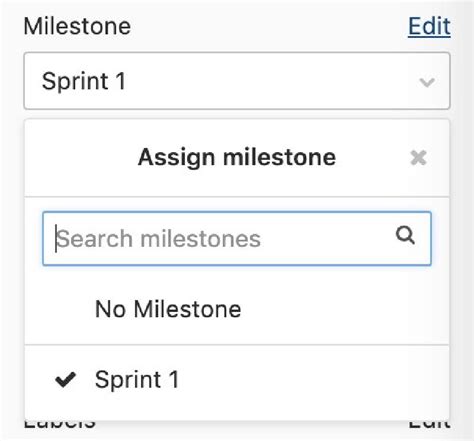The image size is (474, 441).
Task: Click the Milestone section label
Action: click(77, 26)
